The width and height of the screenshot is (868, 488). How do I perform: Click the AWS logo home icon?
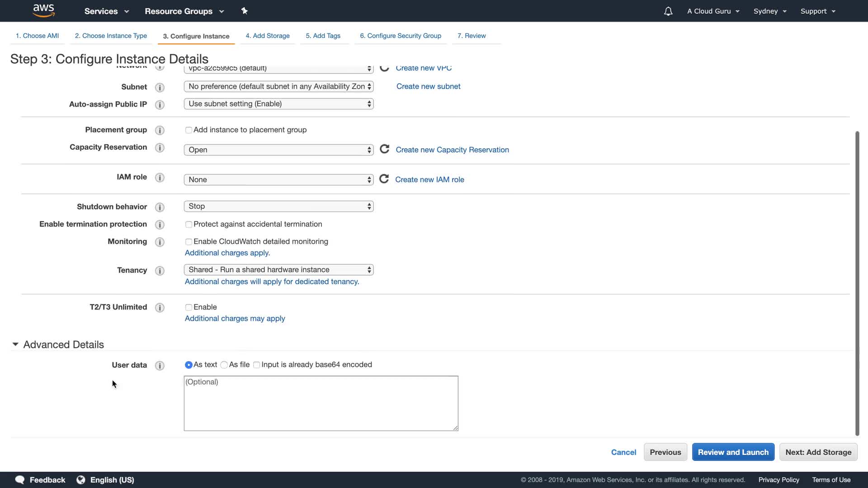(x=43, y=10)
